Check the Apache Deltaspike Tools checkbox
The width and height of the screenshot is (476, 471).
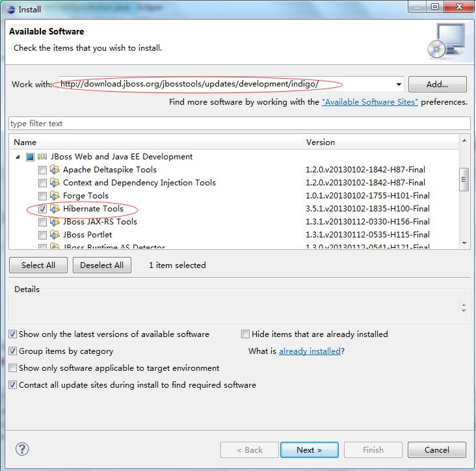42,170
